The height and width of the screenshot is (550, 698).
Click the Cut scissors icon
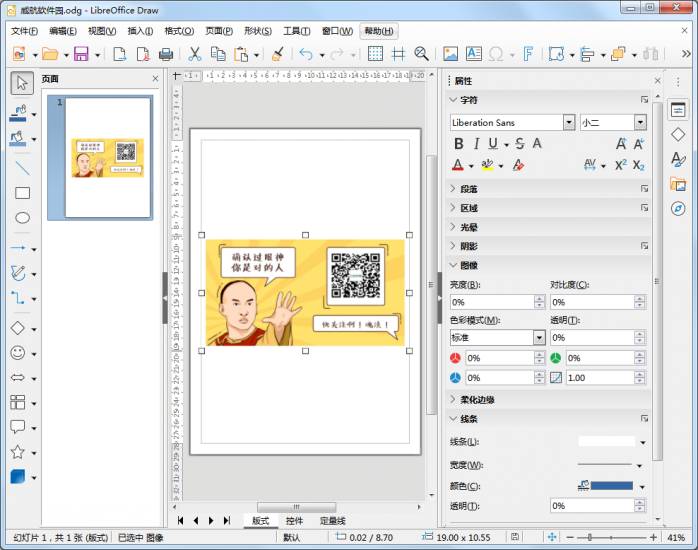[x=194, y=54]
